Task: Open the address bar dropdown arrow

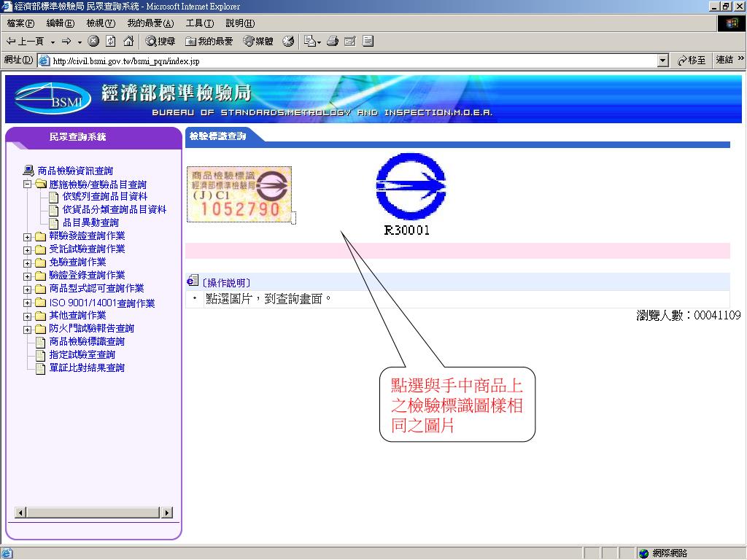Action: (662, 61)
